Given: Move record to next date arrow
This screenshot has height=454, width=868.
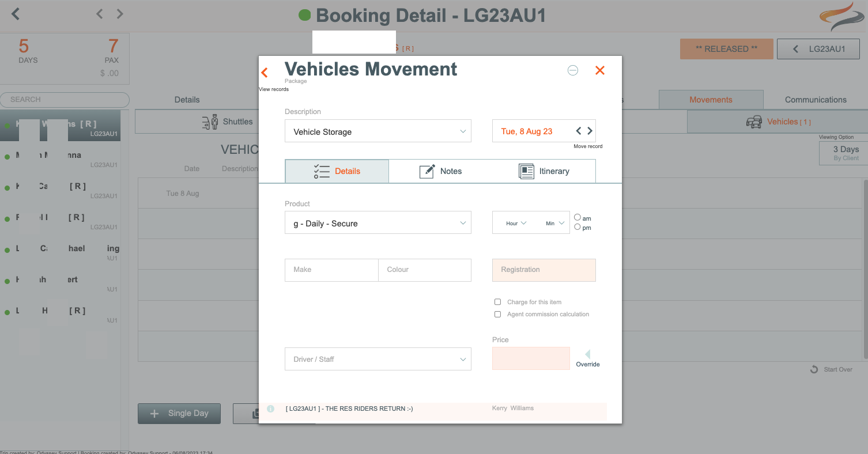Looking at the screenshot, I should tap(590, 131).
